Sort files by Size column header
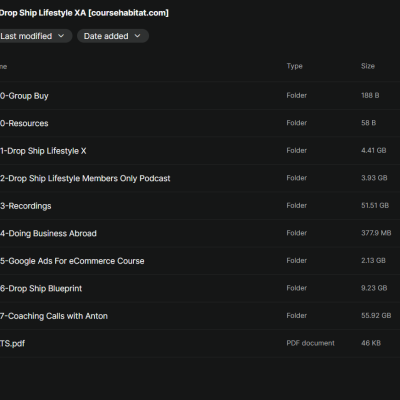Image resolution: width=400 pixels, height=400 pixels. 368,66
